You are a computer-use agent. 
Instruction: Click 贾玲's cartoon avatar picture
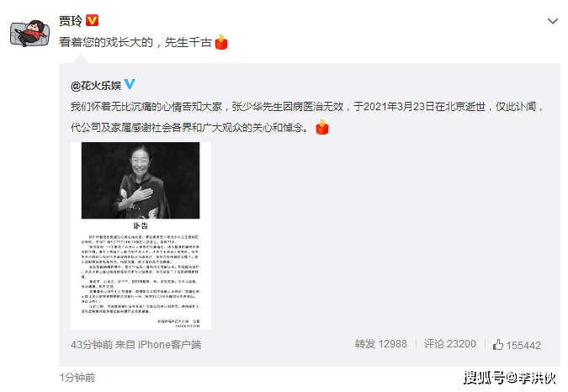point(29,34)
